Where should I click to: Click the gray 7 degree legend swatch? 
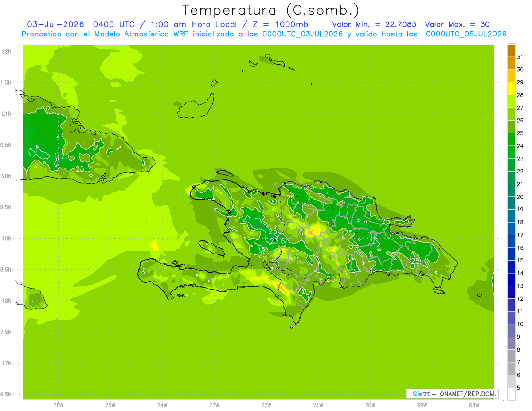(x=511, y=368)
